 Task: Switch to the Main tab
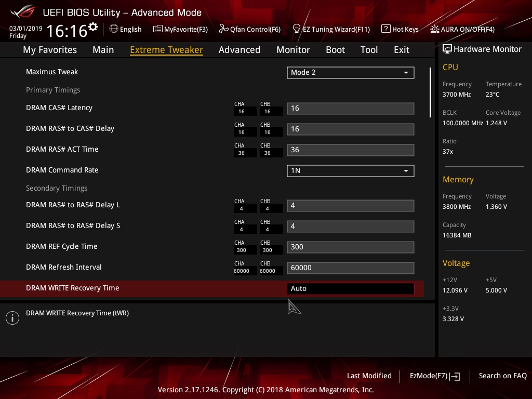[x=103, y=50]
